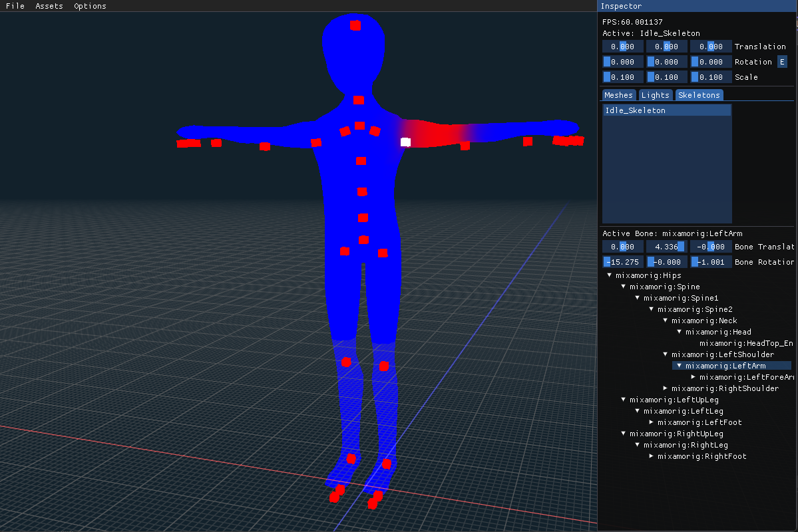Click the Bone Translation Y value field
This screenshot has width=798, height=532.
(666, 246)
